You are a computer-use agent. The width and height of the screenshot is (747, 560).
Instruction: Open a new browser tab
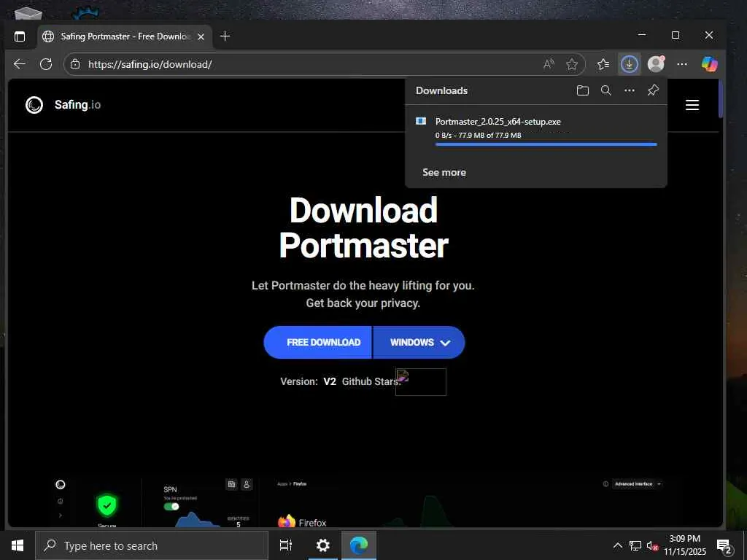click(225, 36)
